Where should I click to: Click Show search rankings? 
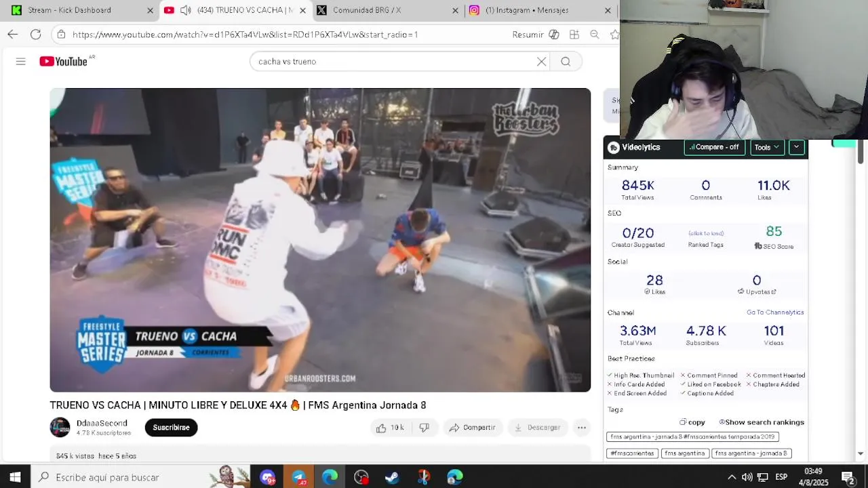pyautogui.click(x=762, y=422)
